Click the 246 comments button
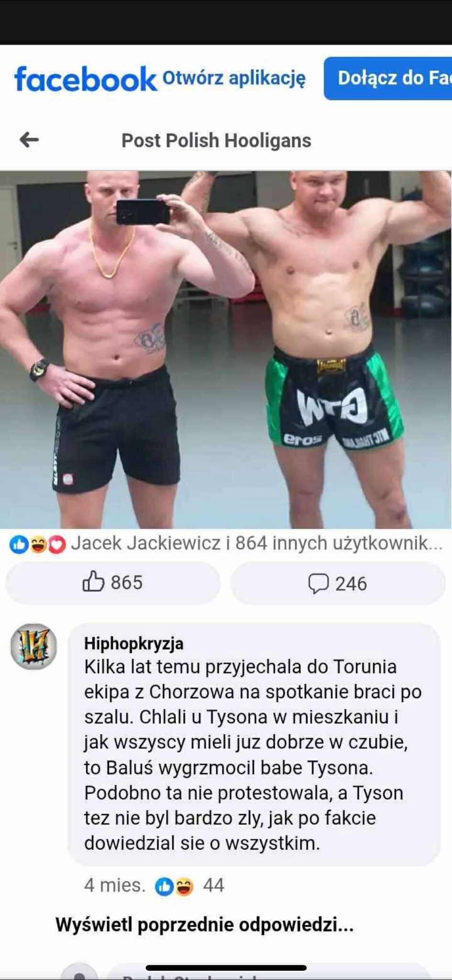452x980 pixels. tap(338, 583)
